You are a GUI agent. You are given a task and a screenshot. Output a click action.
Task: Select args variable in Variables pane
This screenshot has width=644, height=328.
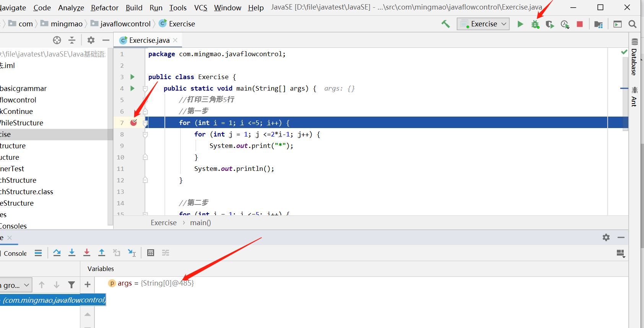point(151,283)
